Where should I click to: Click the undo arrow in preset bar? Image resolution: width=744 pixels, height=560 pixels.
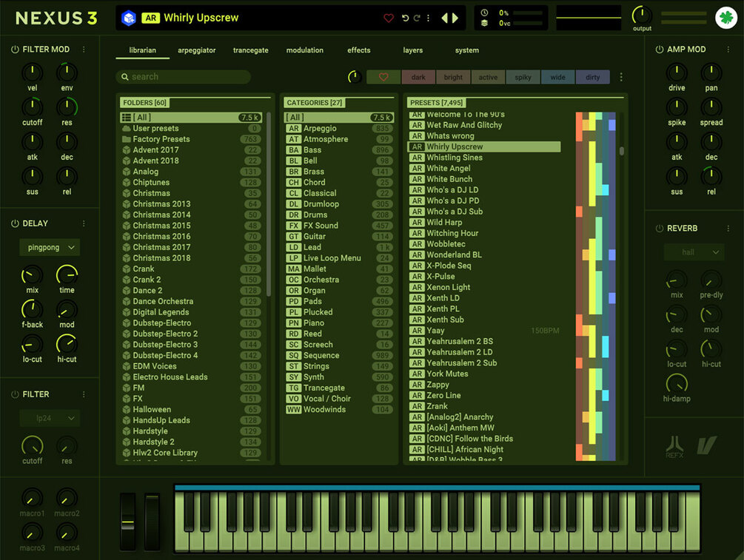point(405,18)
